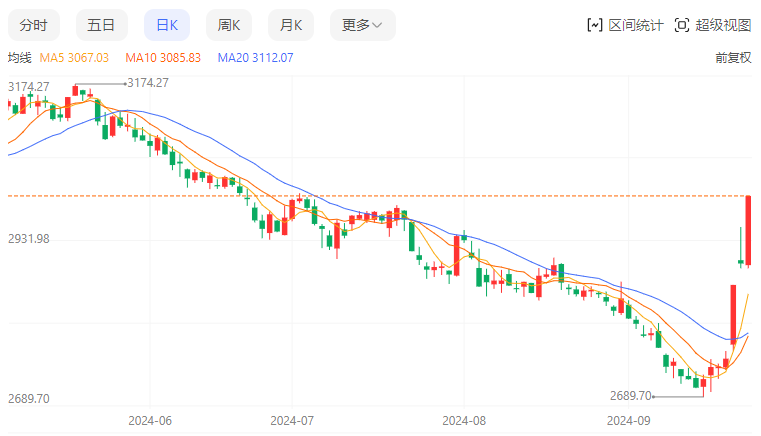This screenshot has height=436, width=761.
Task: Open the 月K monthly chart tab
Action: [291, 25]
